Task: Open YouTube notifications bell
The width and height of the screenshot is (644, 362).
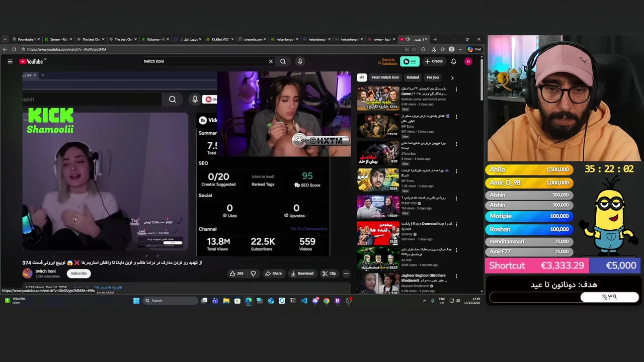Action: (453, 61)
